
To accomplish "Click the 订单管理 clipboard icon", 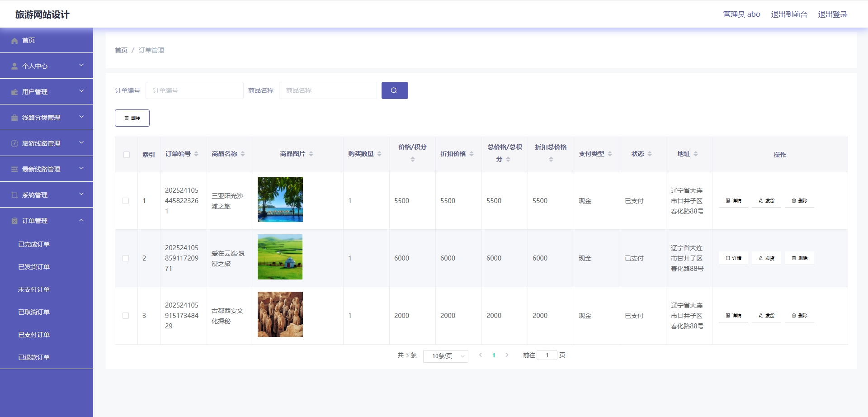I will click(x=14, y=221).
